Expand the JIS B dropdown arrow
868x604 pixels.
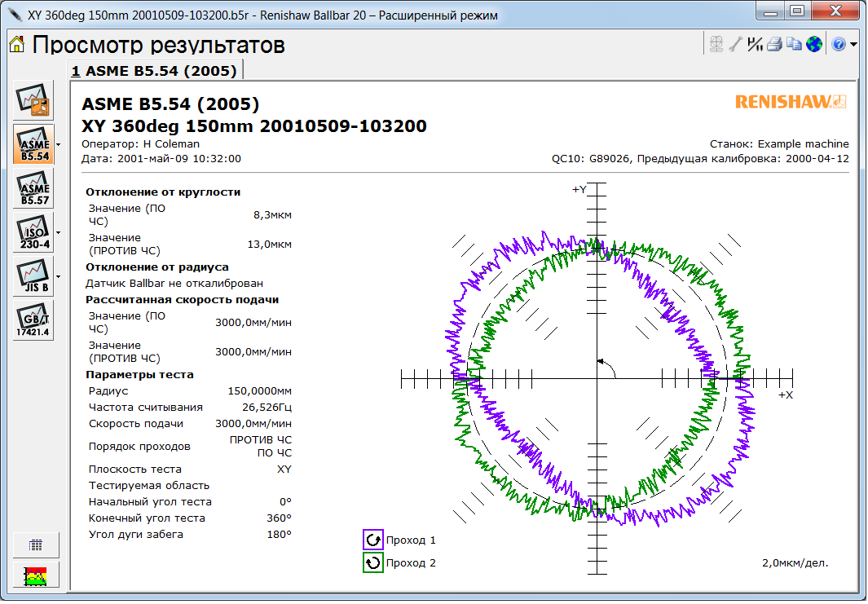pyautogui.click(x=59, y=276)
